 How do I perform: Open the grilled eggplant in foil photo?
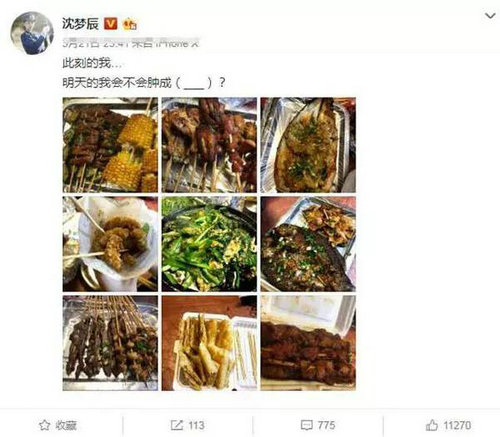[308, 145]
